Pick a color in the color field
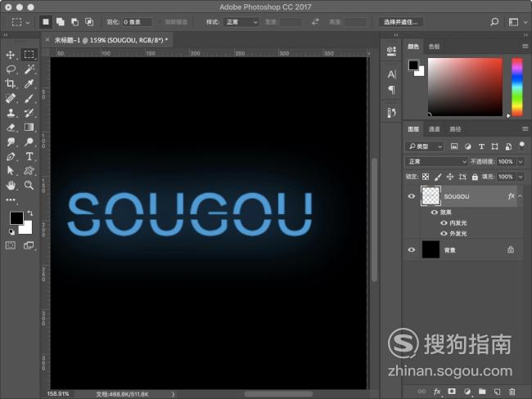 pyautogui.click(x=465, y=87)
